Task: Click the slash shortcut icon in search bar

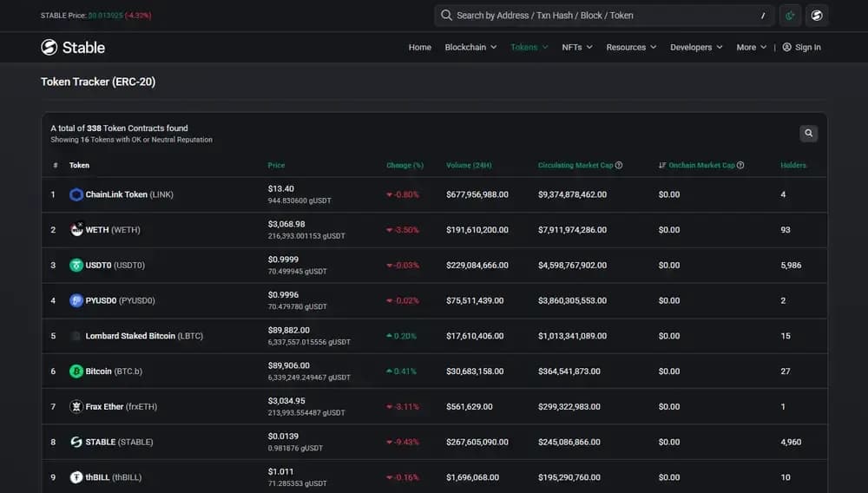Action: [763, 16]
